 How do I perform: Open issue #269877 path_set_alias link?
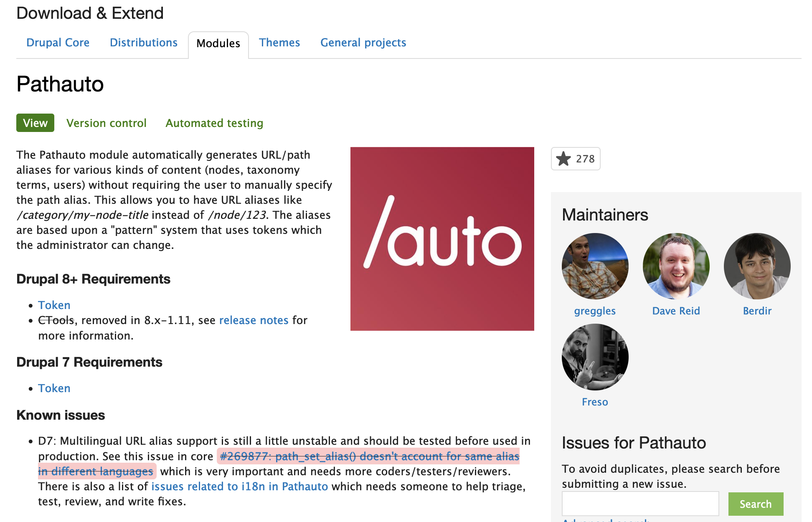(369, 456)
